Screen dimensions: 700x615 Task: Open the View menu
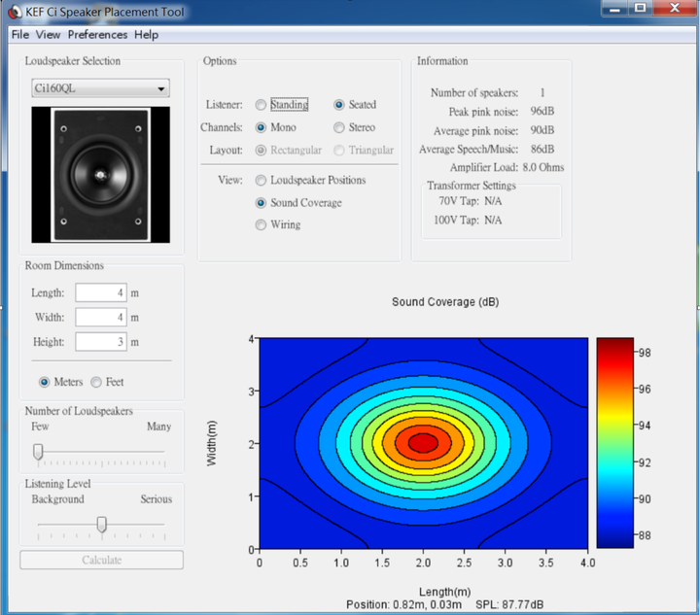pos(49,35)
